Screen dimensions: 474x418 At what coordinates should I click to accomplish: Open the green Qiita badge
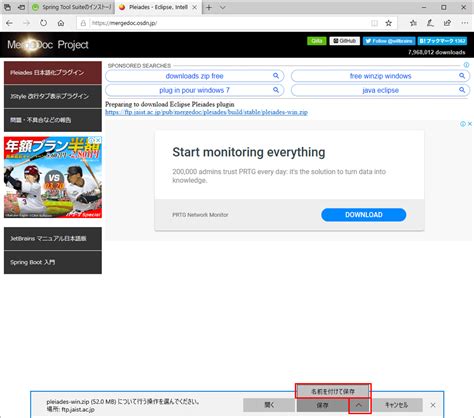[316, 41]
